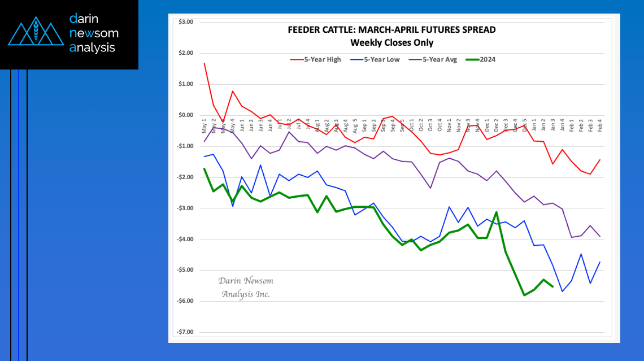Click the green line's spike at Dec 2
The height and width of the screenshot is (361, 644).
(497, 212)
